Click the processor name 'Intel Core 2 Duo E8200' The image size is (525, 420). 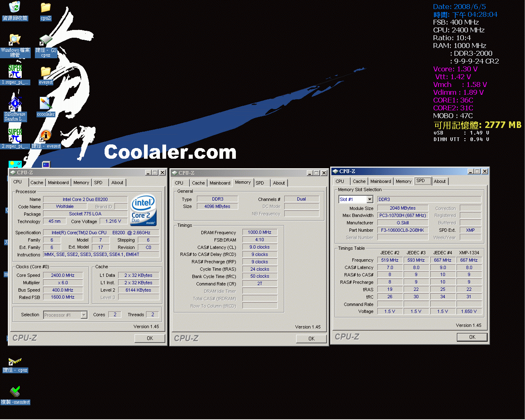[x=85, y=200]
